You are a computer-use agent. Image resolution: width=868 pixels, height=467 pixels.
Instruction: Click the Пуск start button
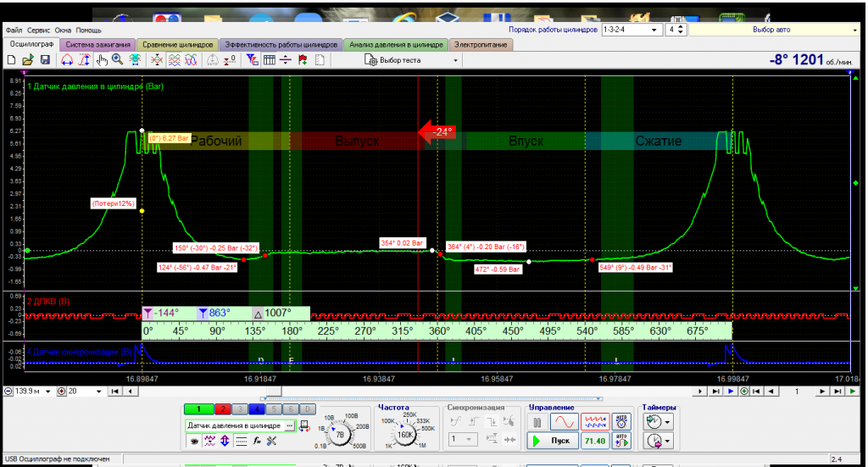point(553,441)
